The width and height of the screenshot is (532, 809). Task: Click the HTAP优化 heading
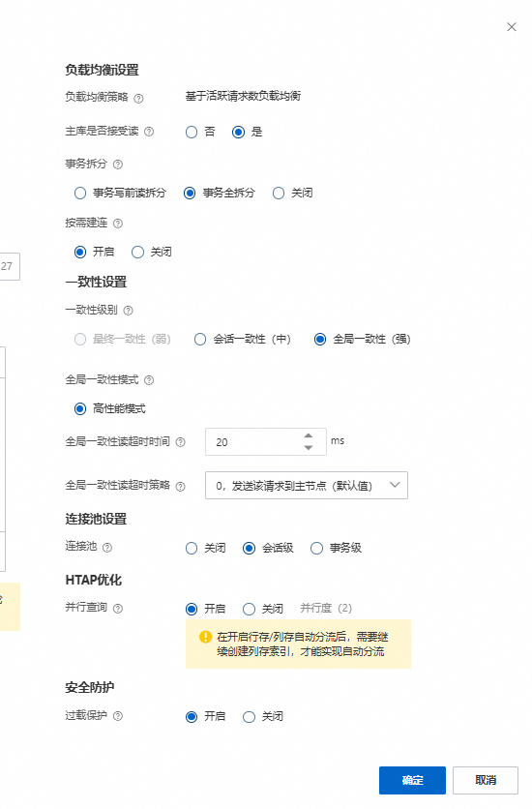(x=93, y=580)
